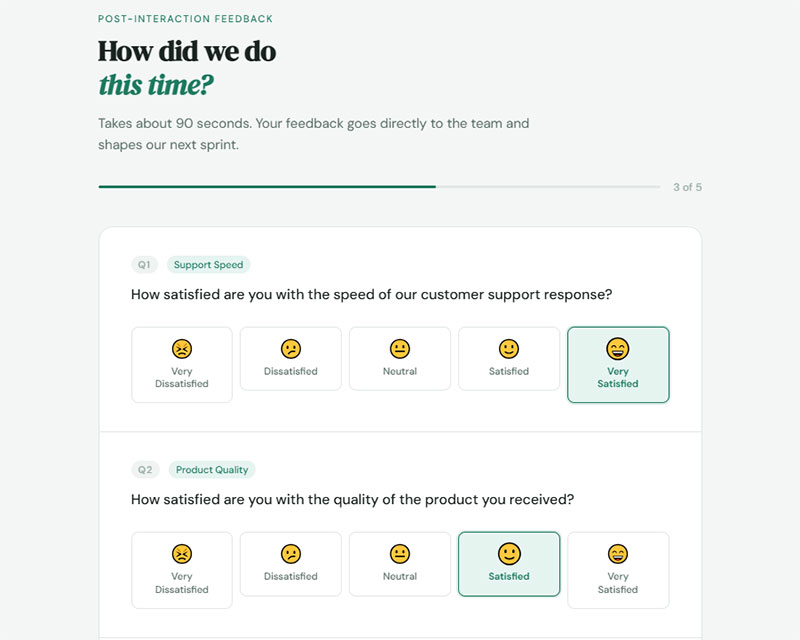
Task: Click the Q2 question badge
Action: point(145,470)
